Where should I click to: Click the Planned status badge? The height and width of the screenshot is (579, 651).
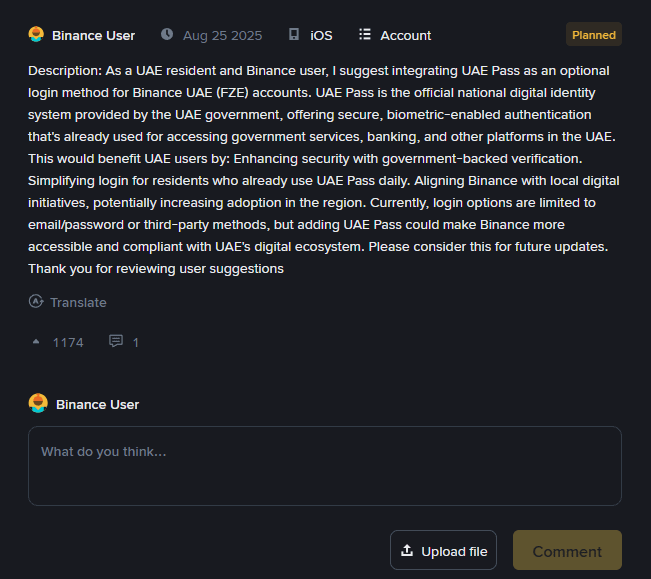coord(593,35)
